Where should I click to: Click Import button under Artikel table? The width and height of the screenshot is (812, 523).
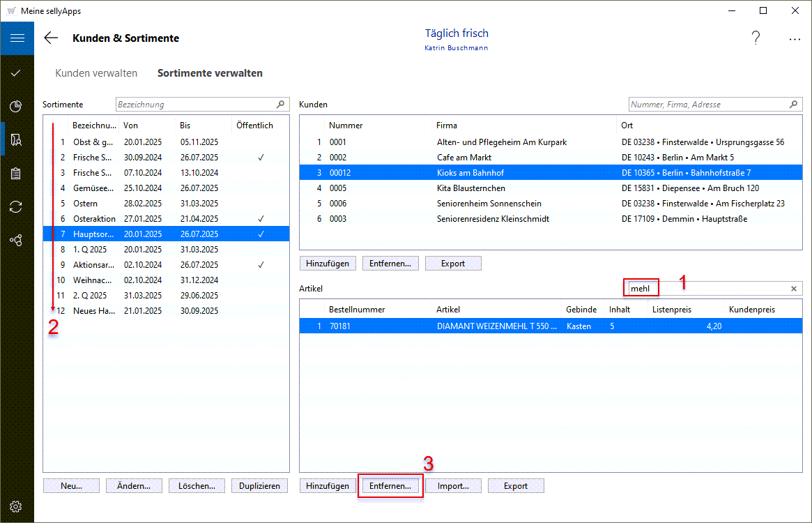click(453, 486)
